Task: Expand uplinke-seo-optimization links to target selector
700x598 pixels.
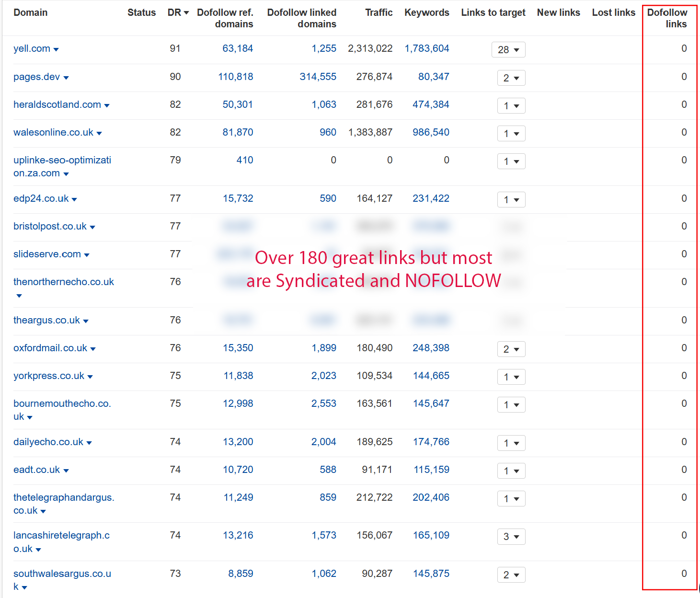Action: coord(511,161)
